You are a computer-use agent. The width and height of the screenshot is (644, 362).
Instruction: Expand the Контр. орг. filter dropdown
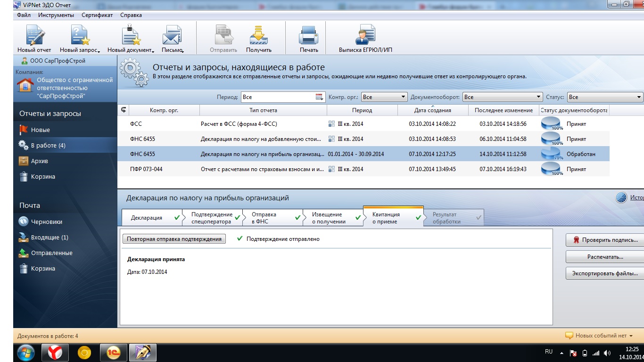point(403,97)
